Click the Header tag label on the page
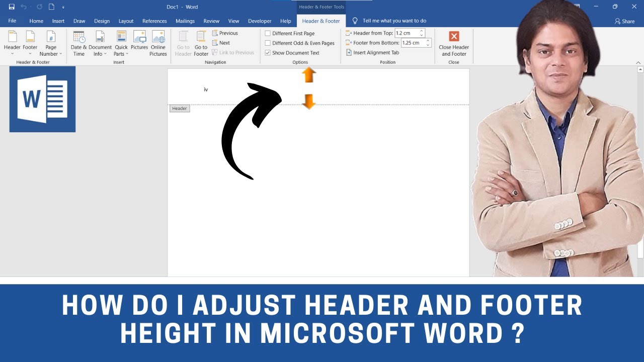Screen dimensions: 644x362 [180, 109]
